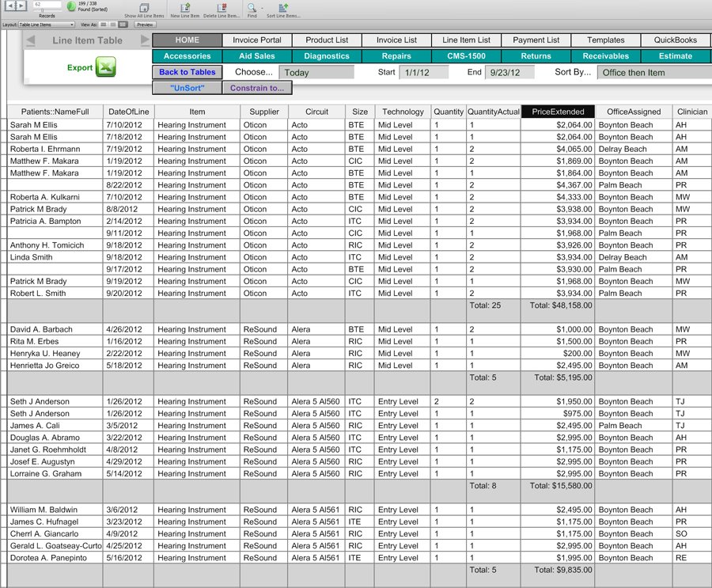The image size is (712, 588).
Task: Click the PriceExtended column header
Action: (558, 112)
